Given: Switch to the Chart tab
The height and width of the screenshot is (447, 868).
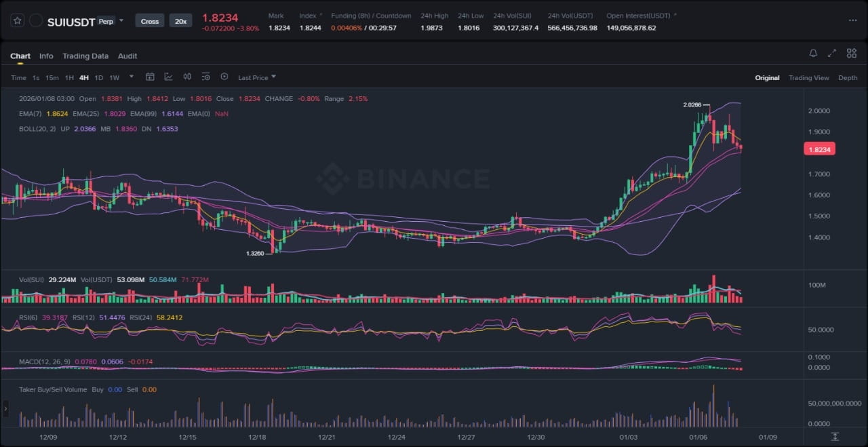Looking at the screenshot, I should (20, 56).
